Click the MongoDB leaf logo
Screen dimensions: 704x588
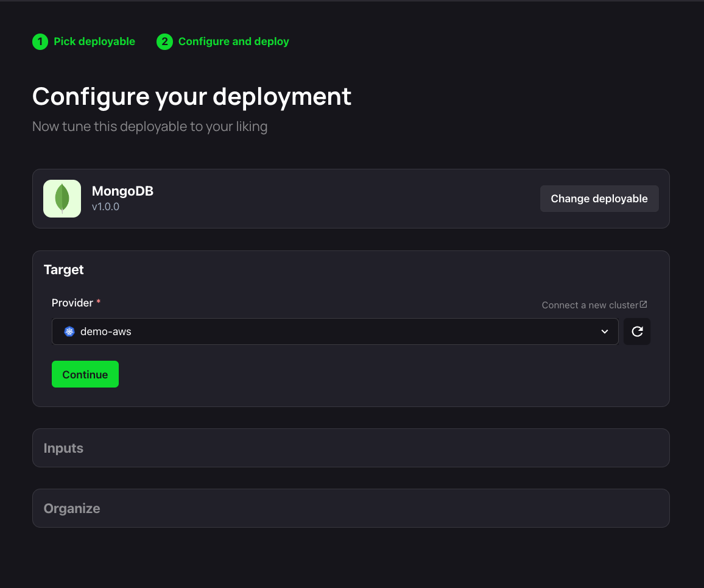pos(62,199)
